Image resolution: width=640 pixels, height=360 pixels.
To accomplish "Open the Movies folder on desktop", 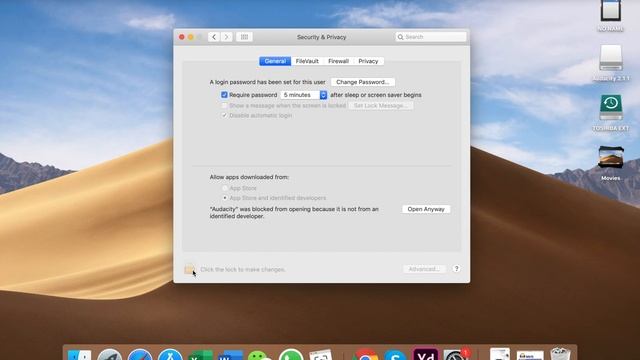I will click(x=611, y=163).
